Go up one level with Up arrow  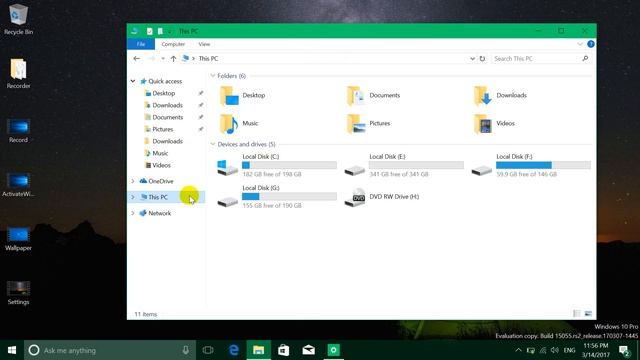(x=173, y=58)
